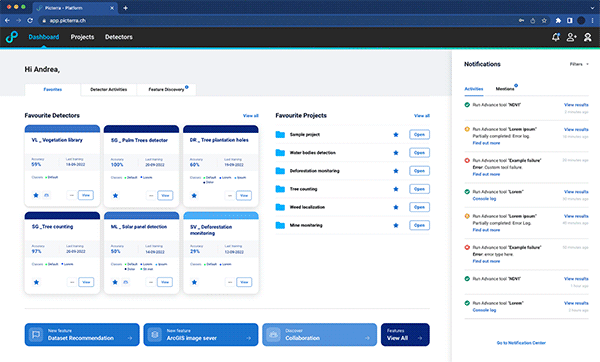Click Dataset Recommendation flag icon
This screenshot has width=600, height=362.
coord(36,334)
